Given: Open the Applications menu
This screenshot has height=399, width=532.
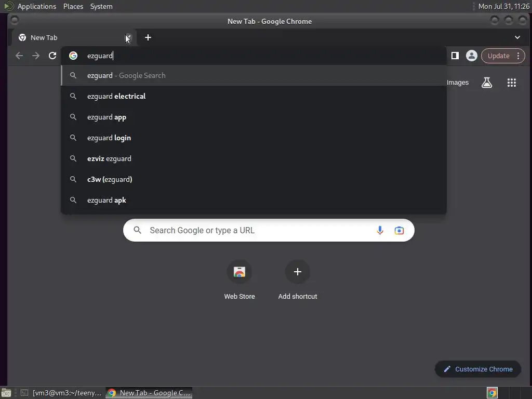Looking at the screenshot, I should 37,6.
